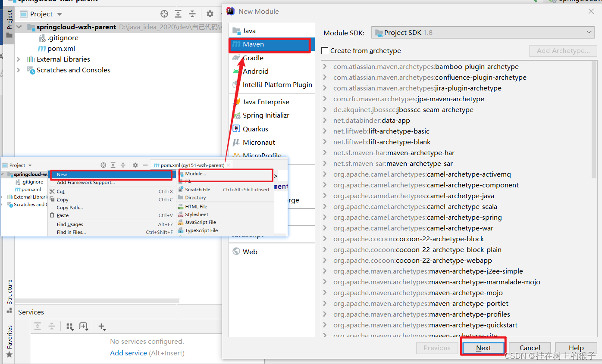Select Web module type
The width and height of the screenshot is (602, 364).
click(x=272, y=252)
